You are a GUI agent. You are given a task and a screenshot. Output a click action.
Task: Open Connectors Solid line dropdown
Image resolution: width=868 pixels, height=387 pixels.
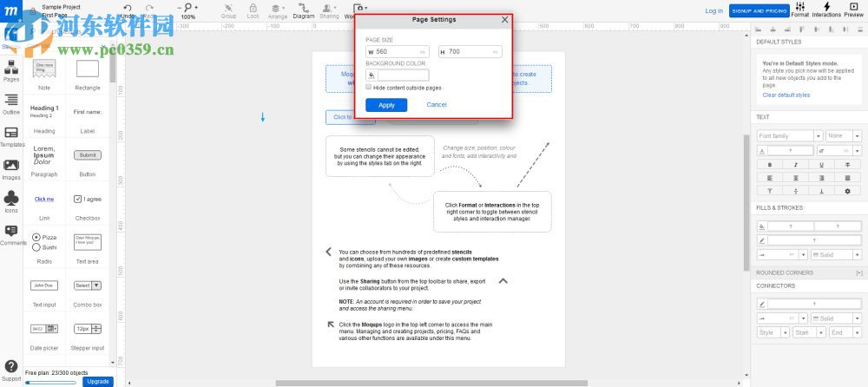click(x=836, y=318)
